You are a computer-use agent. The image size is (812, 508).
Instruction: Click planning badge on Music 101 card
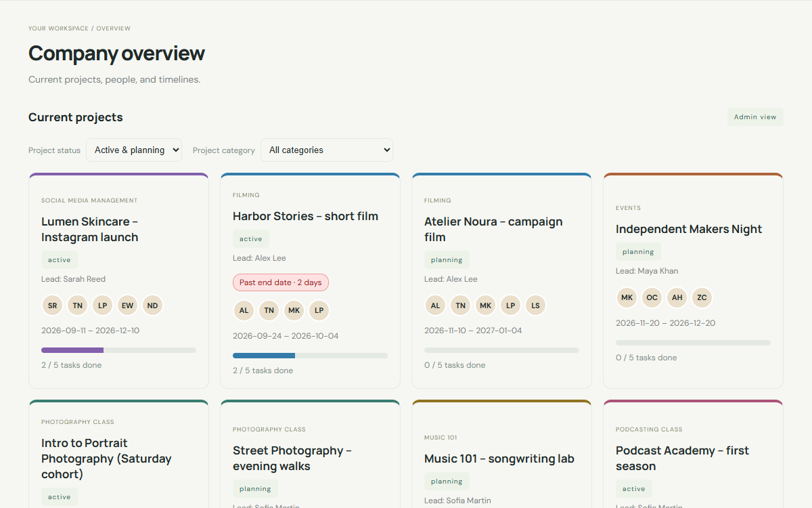(447, 482)
